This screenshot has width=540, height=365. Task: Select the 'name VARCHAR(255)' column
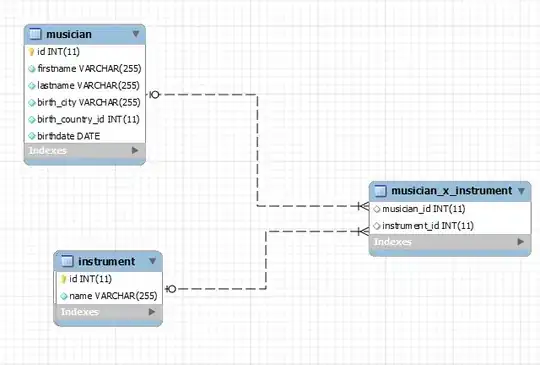pyautogui.click(x=109, y=296)
